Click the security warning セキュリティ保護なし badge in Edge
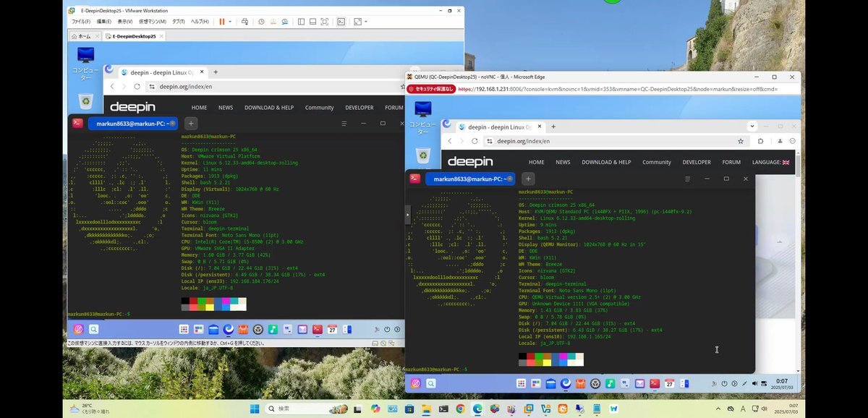868x418 pixels. (431, 89)
